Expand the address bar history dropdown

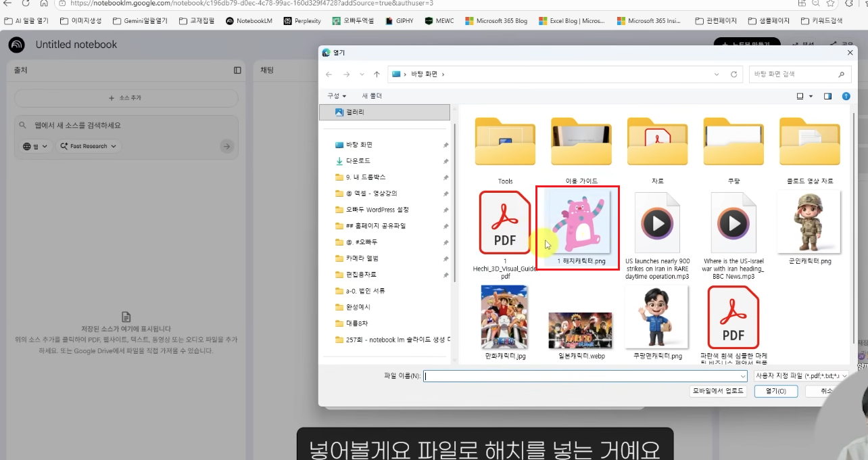[x=717, y=74]
